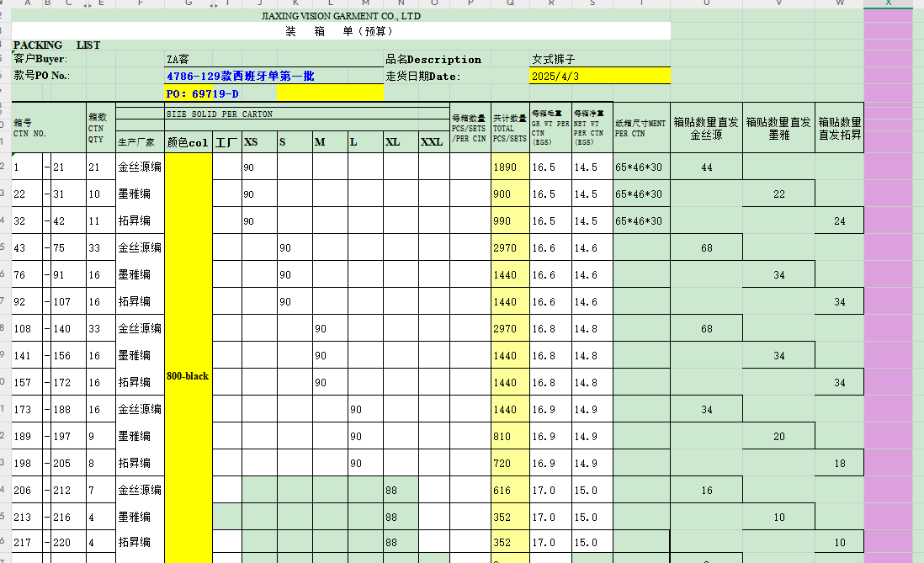Select the merged 800-black color cell

point(188,375)
